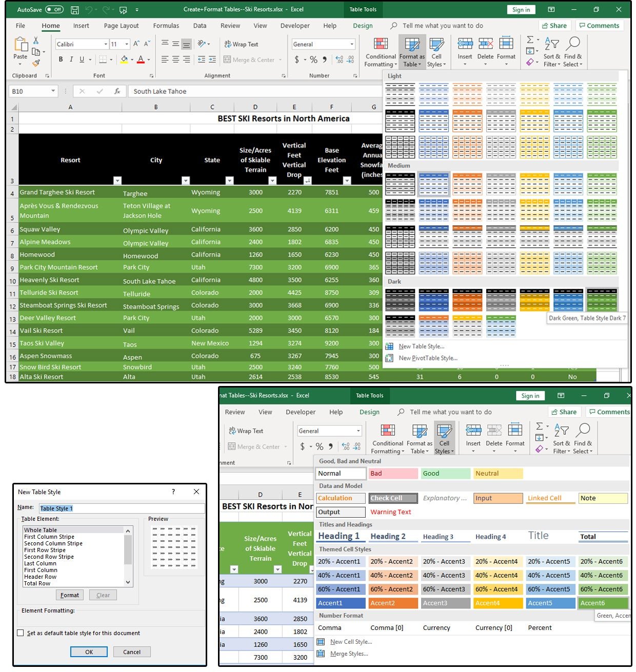Select the Accent2 orange cell style
This screenshot has width=636, height=672.
(x=393, y=603)
